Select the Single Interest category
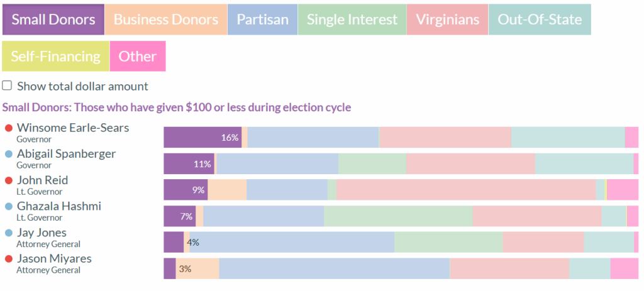644x291 pixels. point(352,19)
